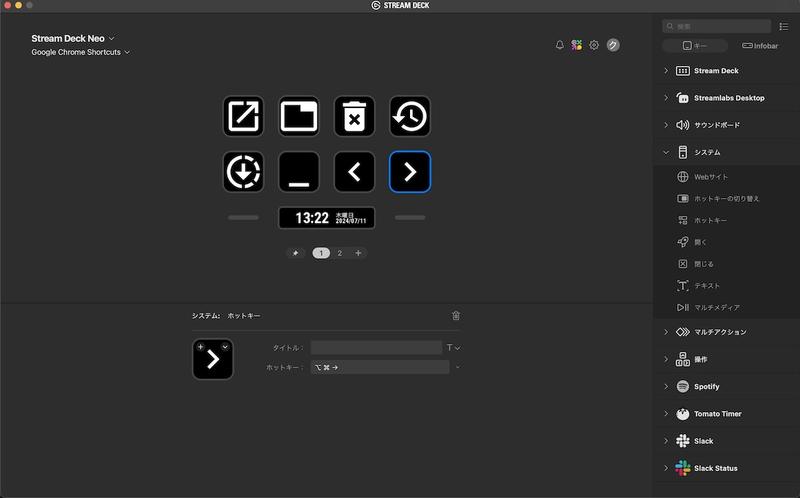The width and height of the screenshot is (800, 498).
Task: Click the round profile avatar icon
Action: pyautogui.click(x=613, y=45)
